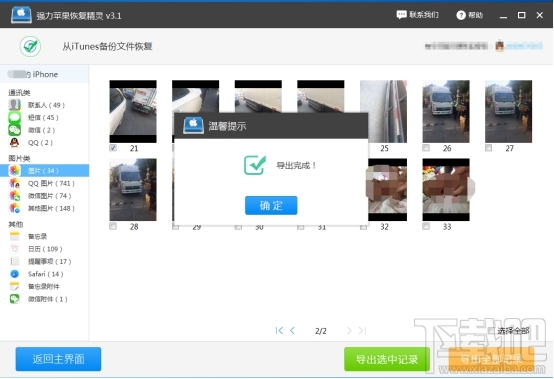Image resolution: width=554 pixels, height=379 pixels.
Task: Toggle the 选择全部 select-all checkbox
Action: (x=491, y=331)
